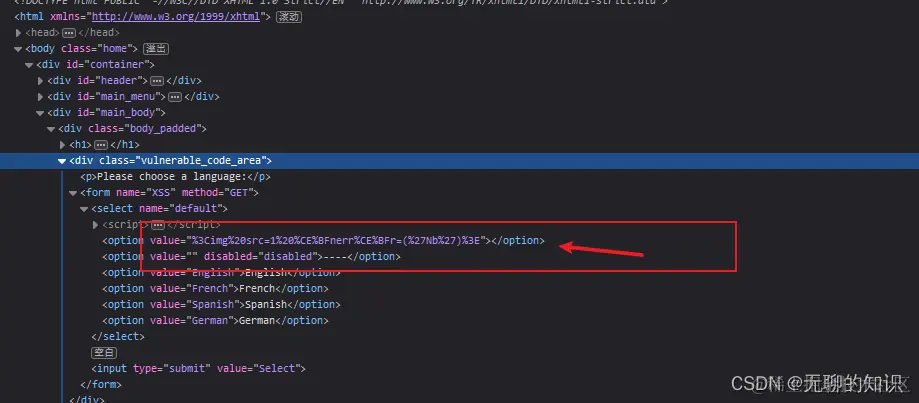Collapse the body class="home" node
This screenshot has width=919, height=403.
18,49
